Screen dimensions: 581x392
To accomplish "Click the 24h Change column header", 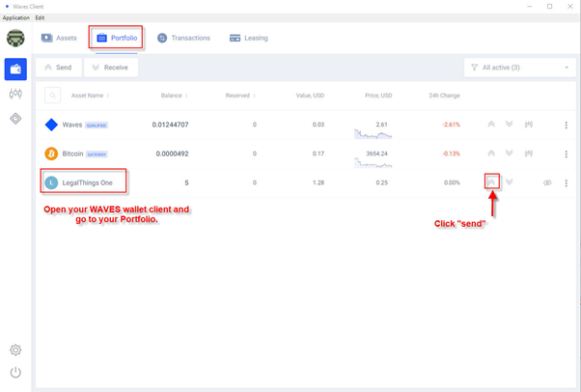I will [x=444, y=96].
